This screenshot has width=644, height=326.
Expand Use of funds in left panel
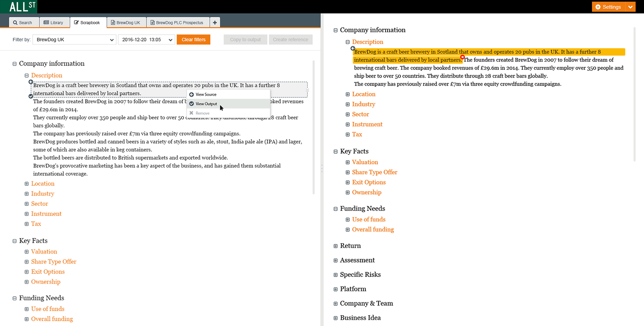[27, 309]
